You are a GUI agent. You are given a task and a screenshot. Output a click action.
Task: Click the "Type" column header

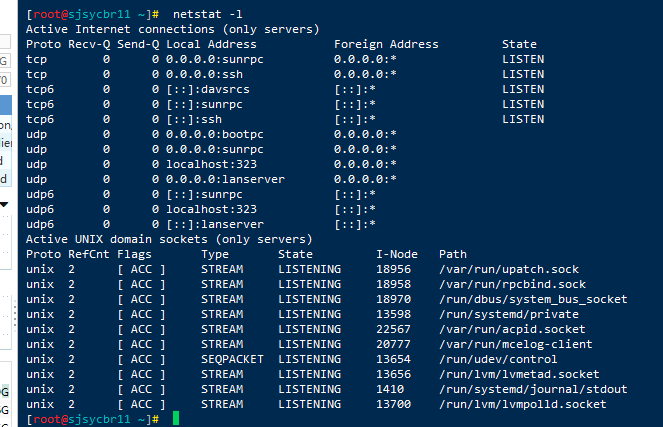[215, 255]
